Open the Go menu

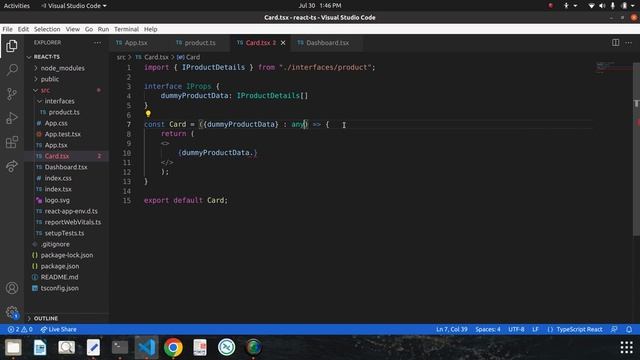click(89, 29)
